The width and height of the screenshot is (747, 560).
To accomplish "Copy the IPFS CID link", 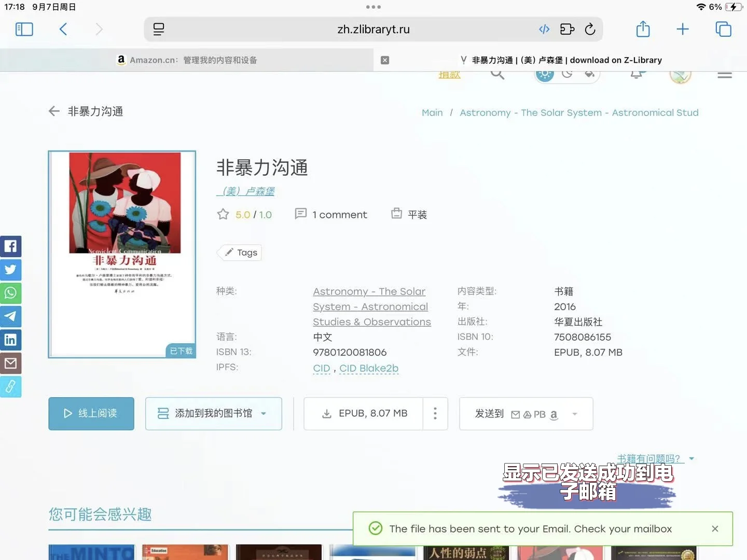I will [x=321, y=368].
